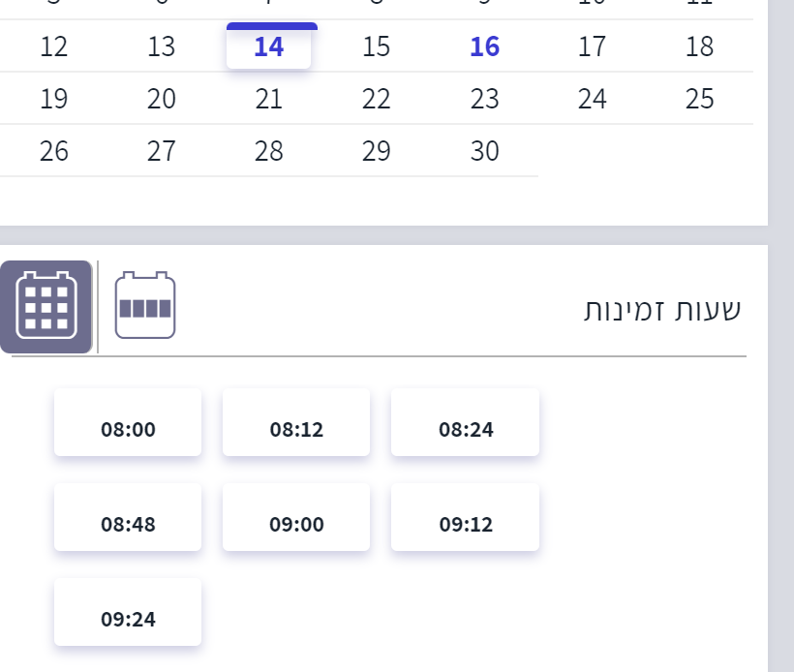Screen dimensions: 794x672
Task: Choose day 30 on the calendar
Action: click(x=484, y=151)
